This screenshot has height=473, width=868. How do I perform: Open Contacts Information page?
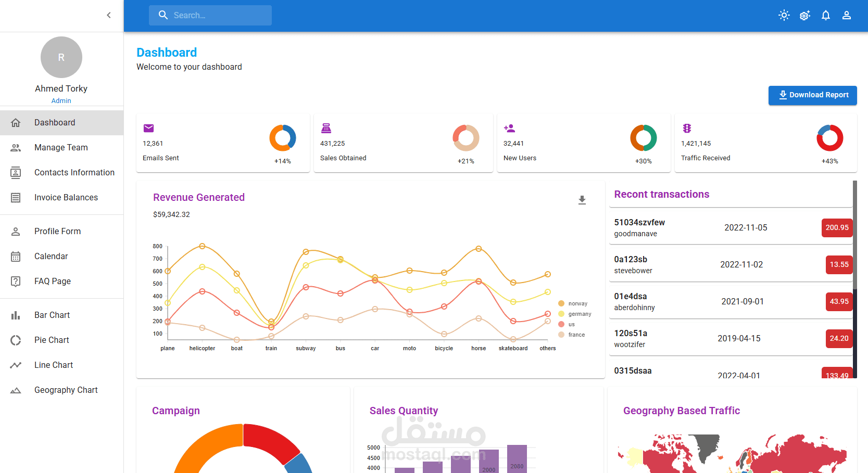tap(61, 172)
